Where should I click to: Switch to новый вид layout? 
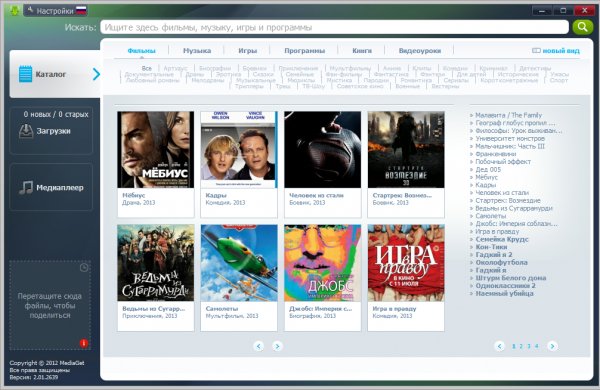point(556,51)
